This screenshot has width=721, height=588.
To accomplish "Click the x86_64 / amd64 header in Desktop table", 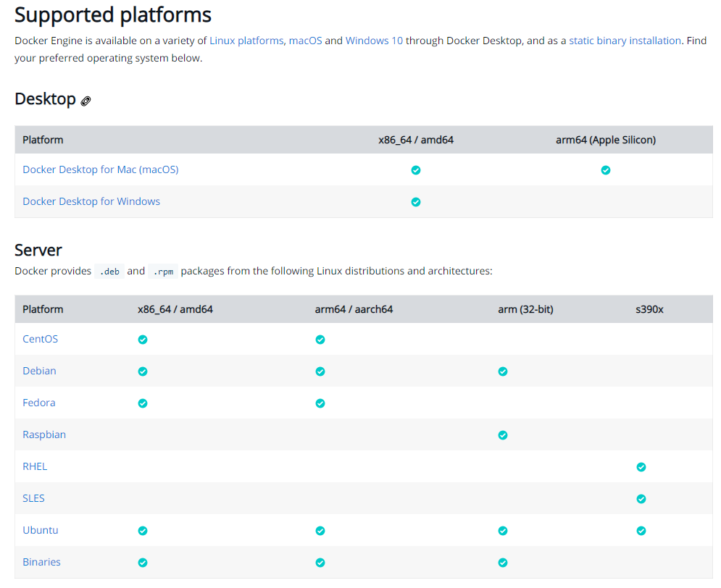I will pos(416,140).
